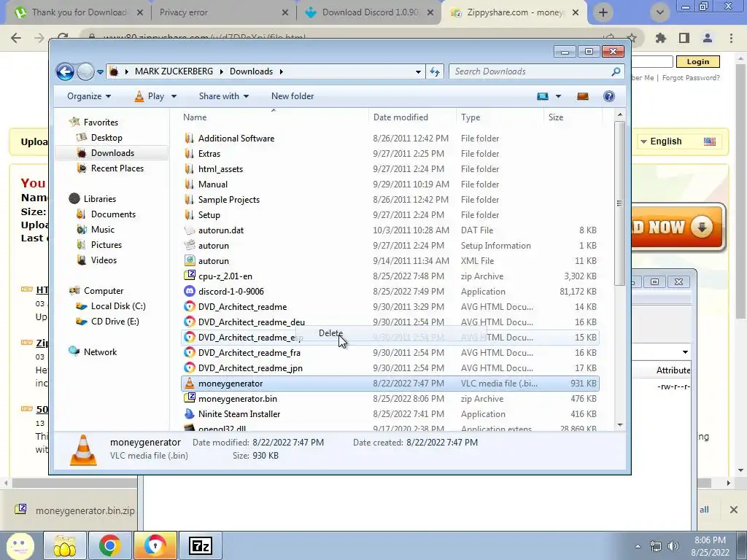
Task: Expand the address bar history dropdown
Action: [418, 72]
